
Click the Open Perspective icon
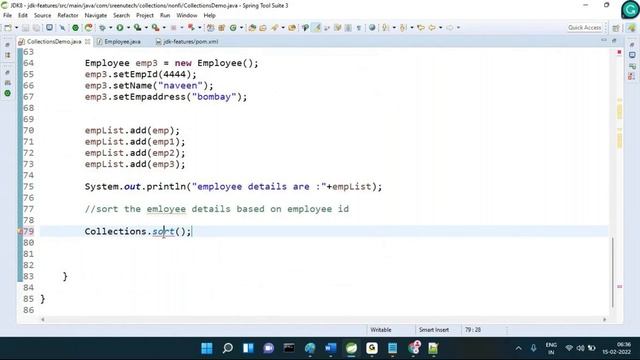coord(616,28)
